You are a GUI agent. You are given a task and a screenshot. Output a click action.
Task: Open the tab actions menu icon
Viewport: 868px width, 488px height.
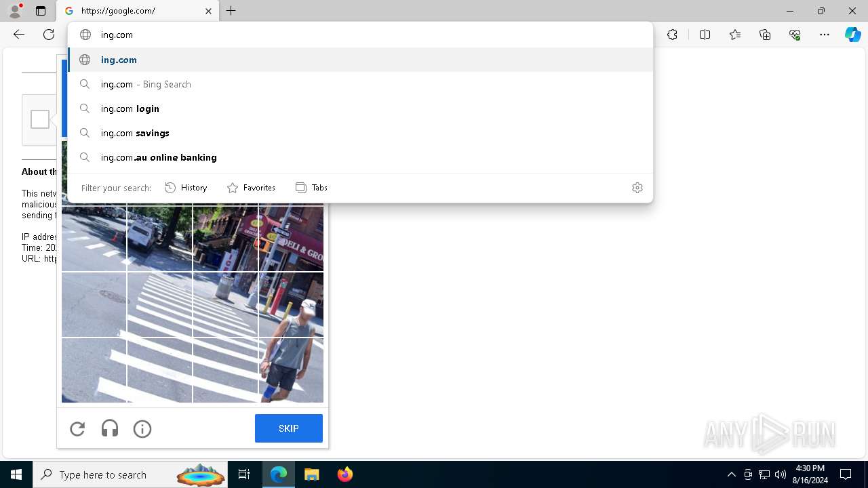(x=41, y=11)
